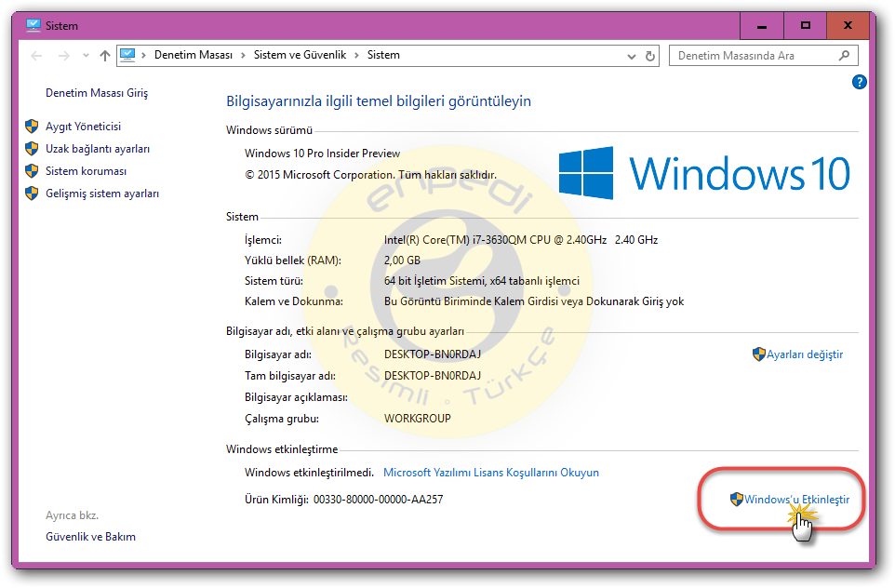Expand chevron after Sistem ve Güvenlik breadcrumb

[x=356, y=56]
